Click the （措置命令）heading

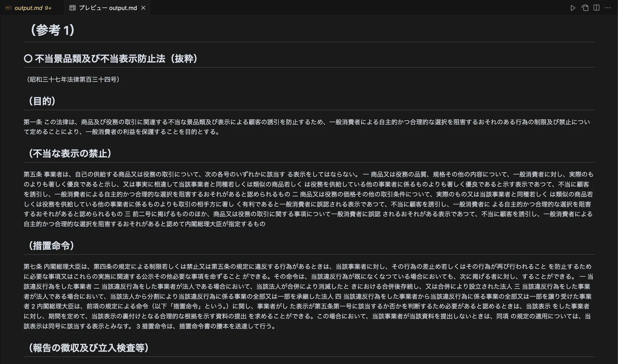coord(51,245)
